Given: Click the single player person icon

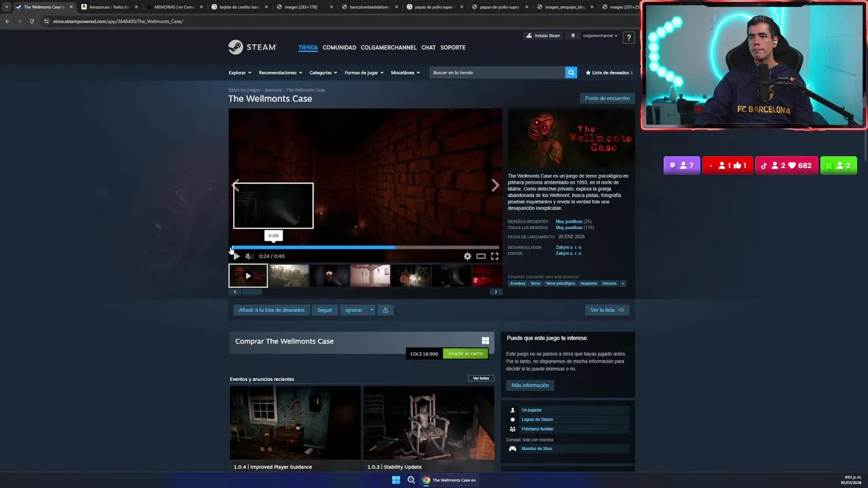Looking at the screenshot, I should 513,410.
